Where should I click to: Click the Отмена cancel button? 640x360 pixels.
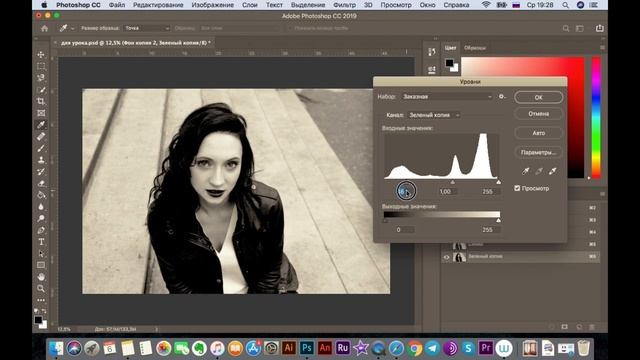point(538,114)
